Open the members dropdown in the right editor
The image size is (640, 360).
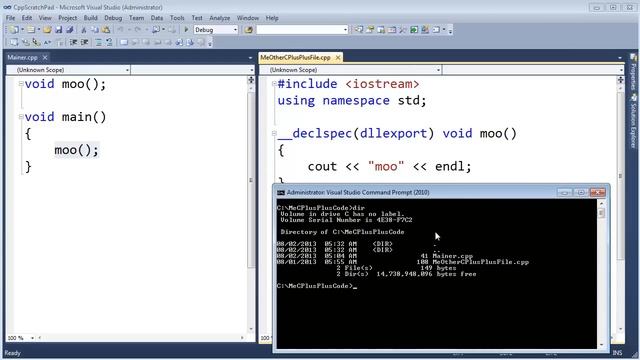click(x=621, y=70)
